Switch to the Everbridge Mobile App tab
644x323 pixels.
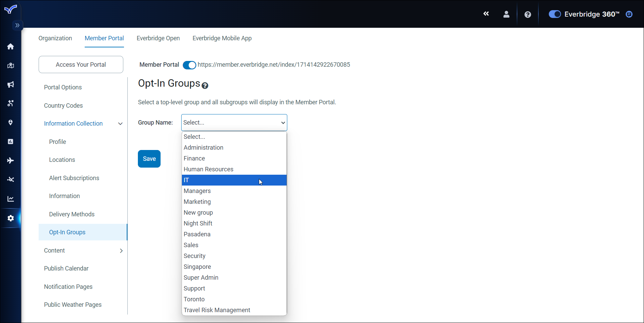(222, 38)
